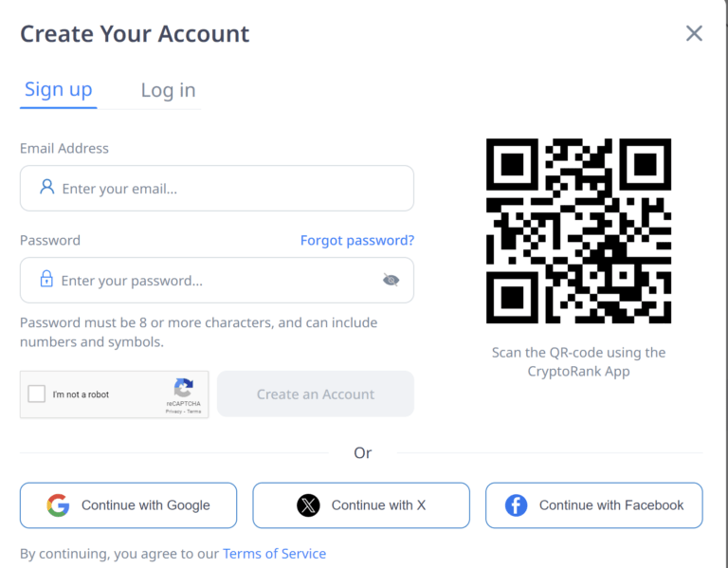Image resolution: width=728 pixels, height=568 pixels.
Task: Click the Facebook logo icon
Action: 516,505
